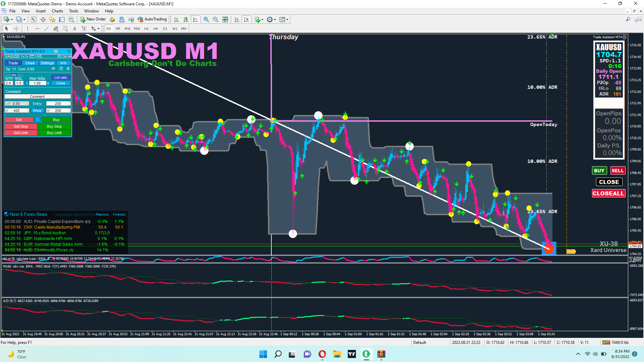Click the Fibonacci retracement tool icon
This screenshot has width=644, height=362.
pyautogui.click(x=65, y=28)
